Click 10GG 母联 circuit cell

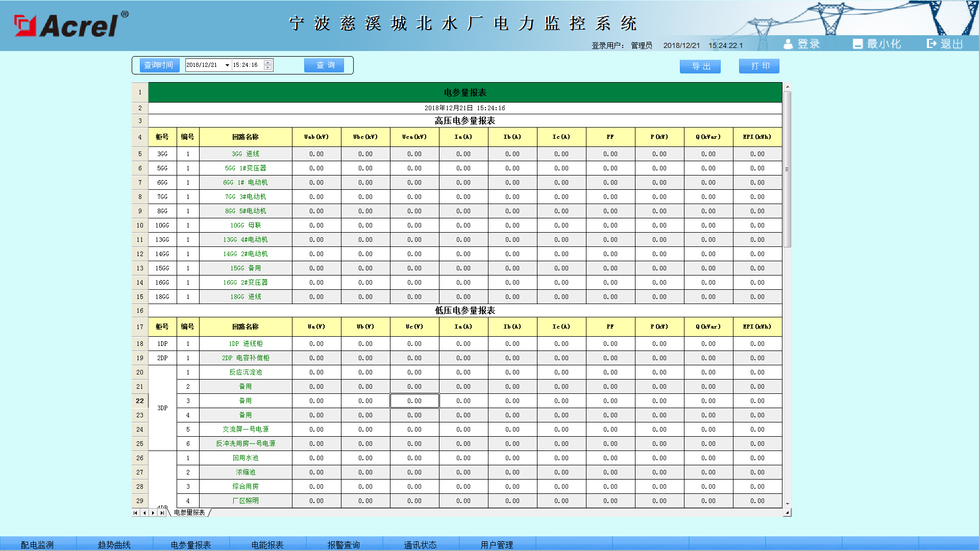246,226
